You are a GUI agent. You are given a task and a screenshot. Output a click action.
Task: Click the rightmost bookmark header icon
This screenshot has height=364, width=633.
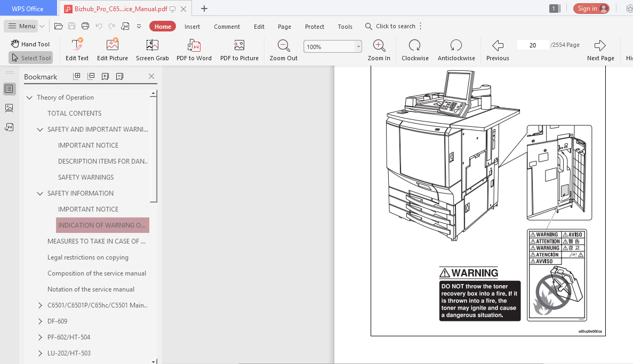(120, 76)
